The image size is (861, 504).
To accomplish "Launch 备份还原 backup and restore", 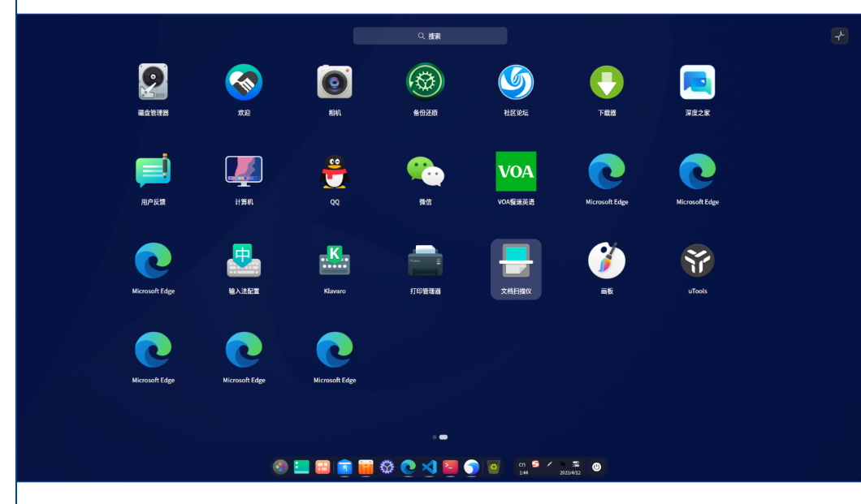I will 425,82.
